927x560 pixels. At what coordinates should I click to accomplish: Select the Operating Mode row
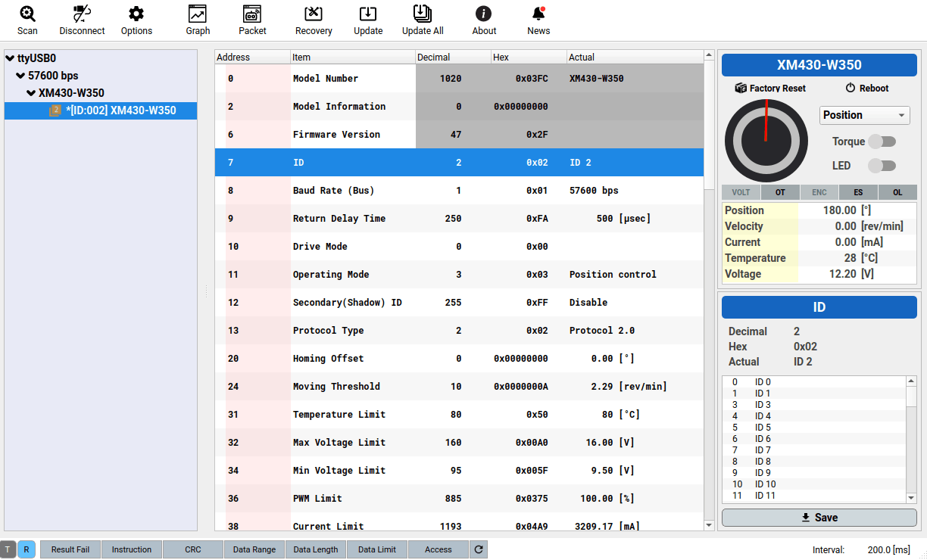click(459, 275)
